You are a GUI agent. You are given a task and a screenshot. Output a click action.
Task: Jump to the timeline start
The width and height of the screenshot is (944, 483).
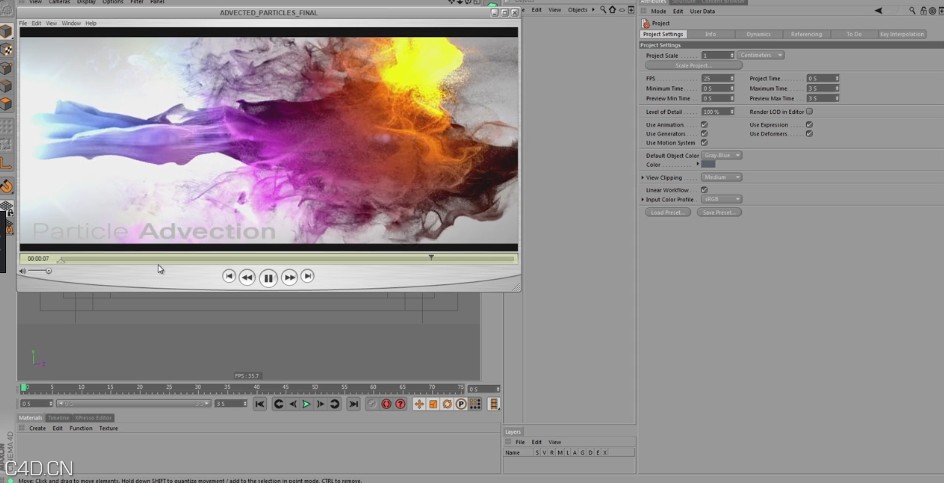tap(260, 404)
